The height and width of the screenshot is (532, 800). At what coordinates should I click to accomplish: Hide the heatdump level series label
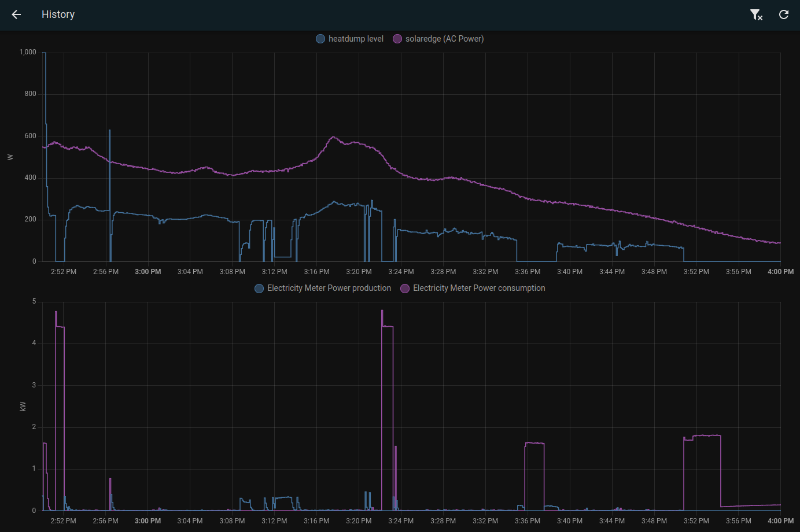click(x=356, y=39)
